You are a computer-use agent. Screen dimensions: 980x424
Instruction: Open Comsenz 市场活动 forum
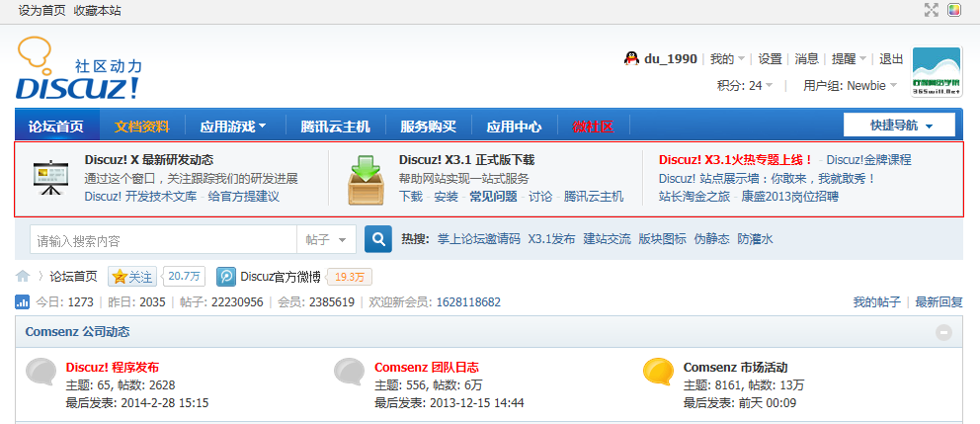[x=736, y=367]
